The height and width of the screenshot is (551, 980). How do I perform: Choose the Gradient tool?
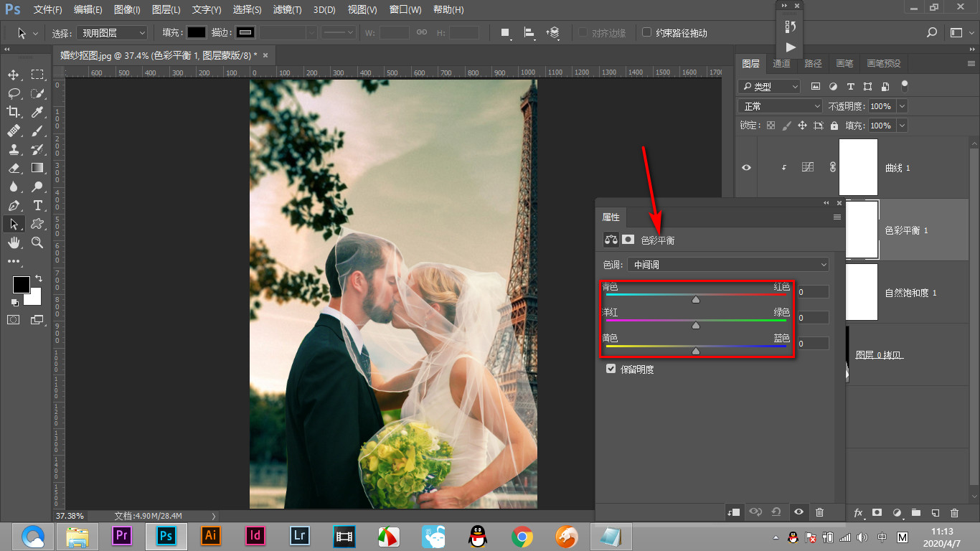coord(37,168)
